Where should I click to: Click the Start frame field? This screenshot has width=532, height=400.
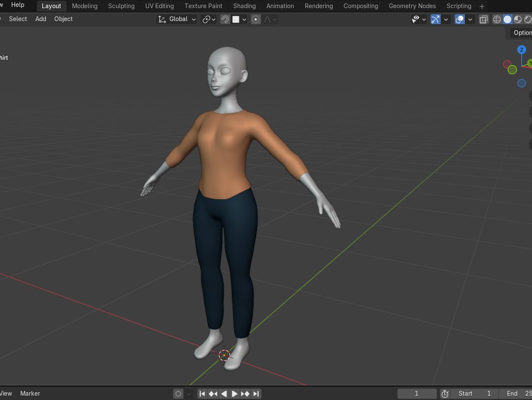[475, 393]
